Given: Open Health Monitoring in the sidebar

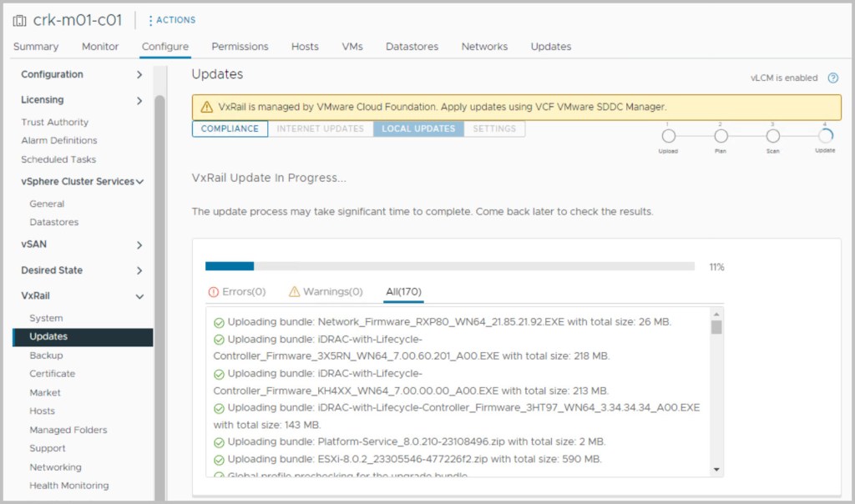Looking at the screenshot, I should click(68, 486).
